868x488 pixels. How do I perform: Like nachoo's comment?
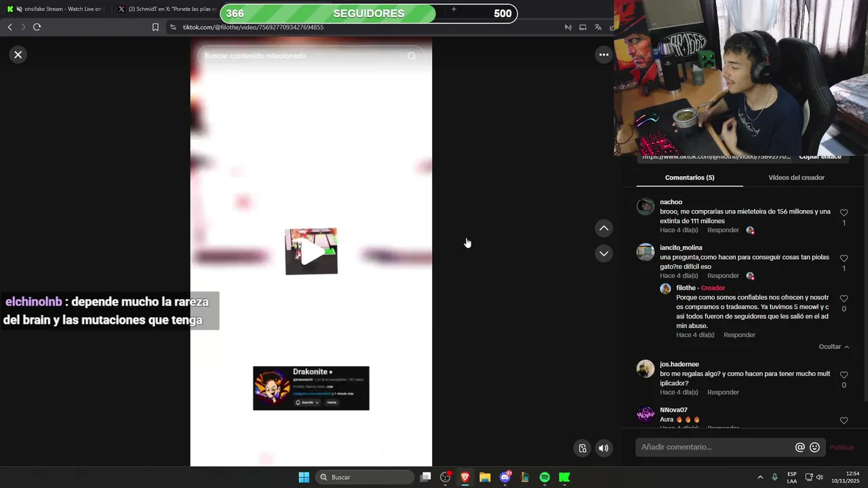[x=844, y=213]
